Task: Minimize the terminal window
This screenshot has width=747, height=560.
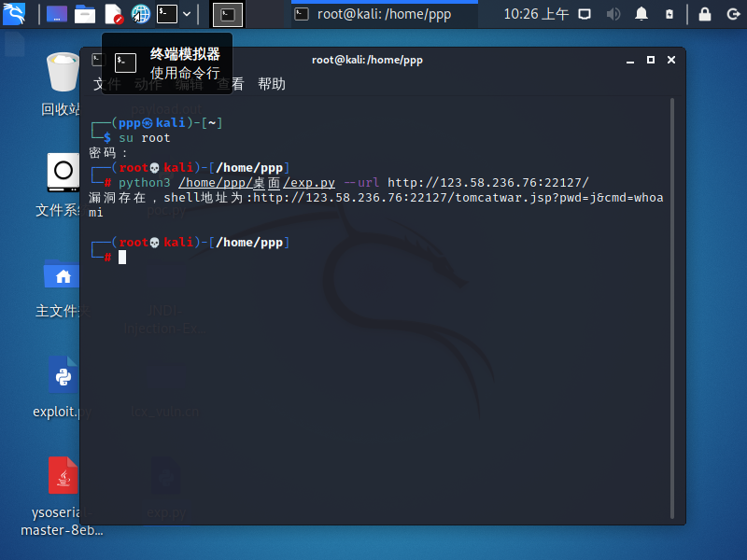Action: [629, 60]
